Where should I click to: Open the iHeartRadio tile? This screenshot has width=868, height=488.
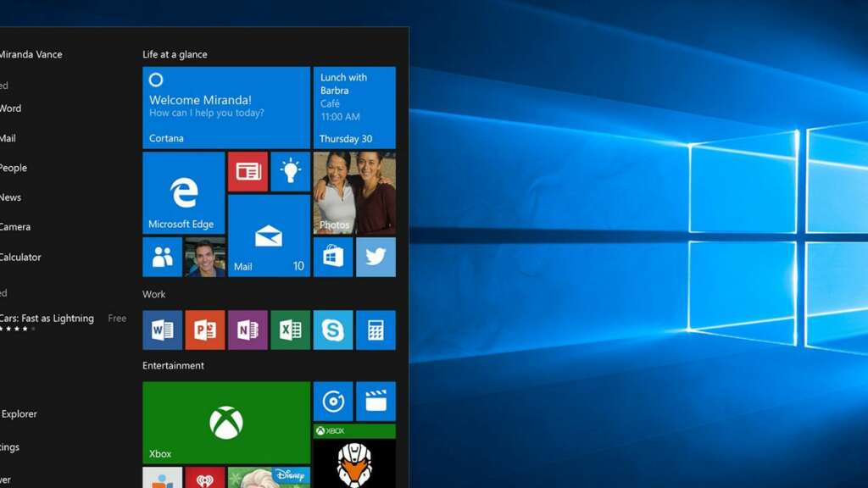205,478
